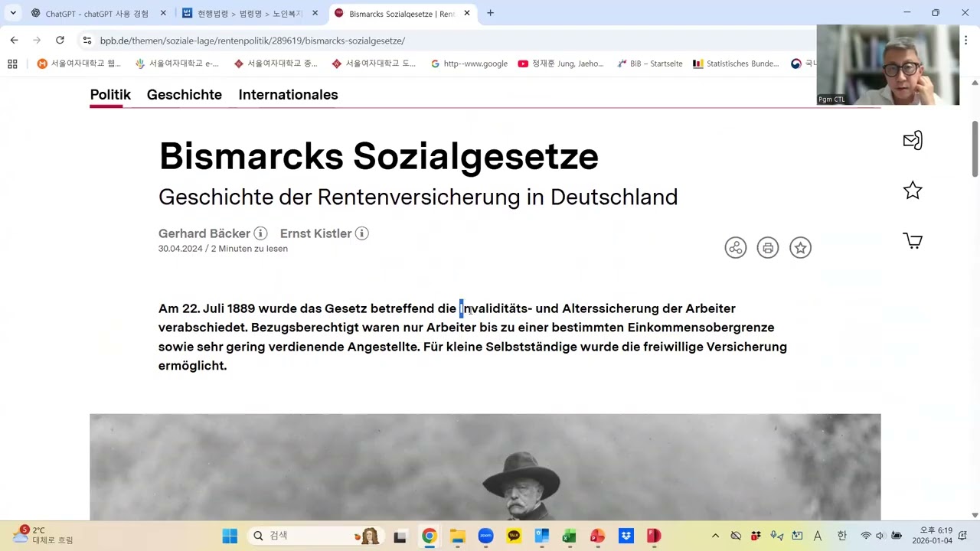Click the headline 'Bismarcks Sozialgesetze'
Image resolution: width=980 pixels, height=551 pixels.
[x=378, y=156]
